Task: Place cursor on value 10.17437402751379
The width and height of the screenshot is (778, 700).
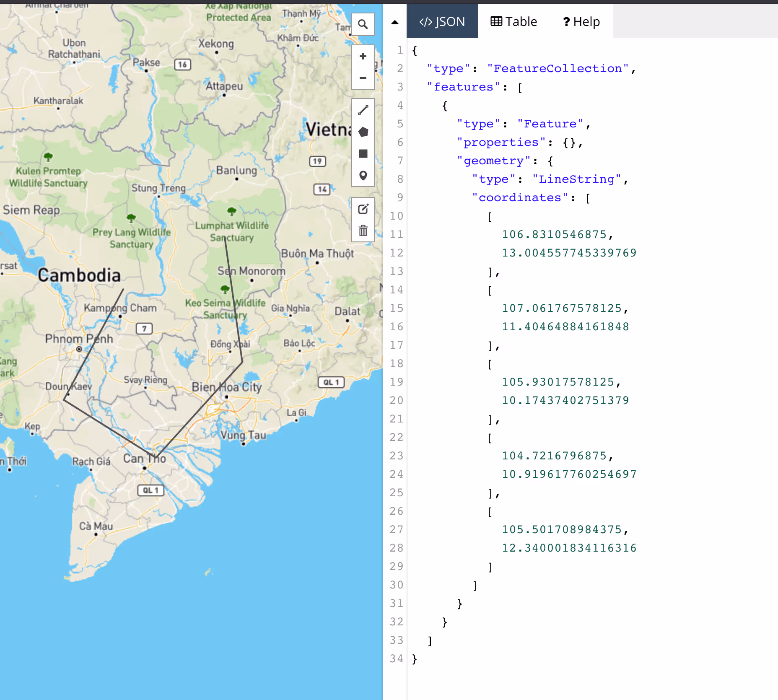Action: point(565,400)
